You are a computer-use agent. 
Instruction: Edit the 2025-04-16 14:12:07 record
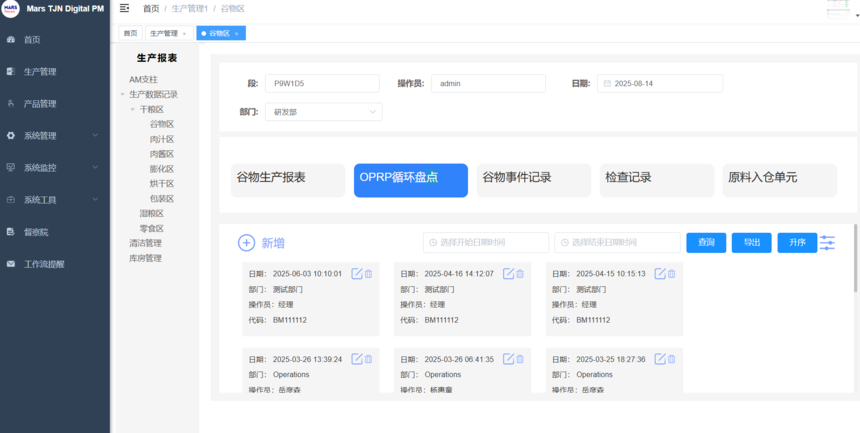point(508,274)
